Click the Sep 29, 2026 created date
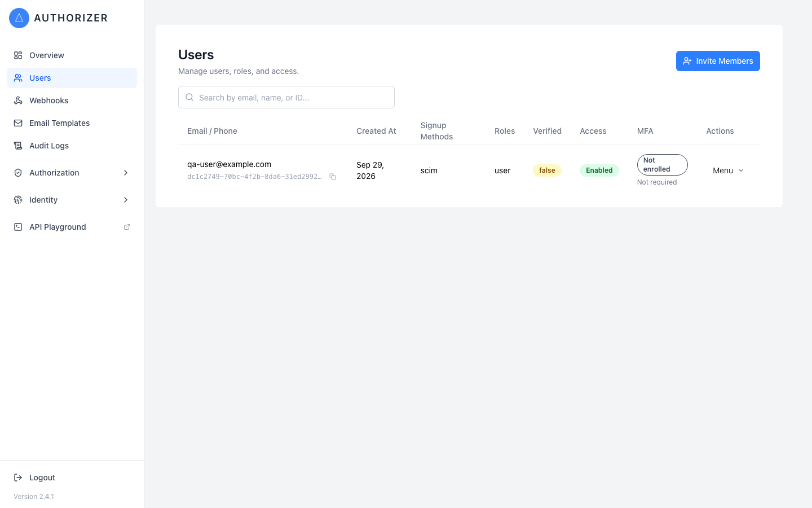This screenshot has width=812, height=508. [370, 170]
